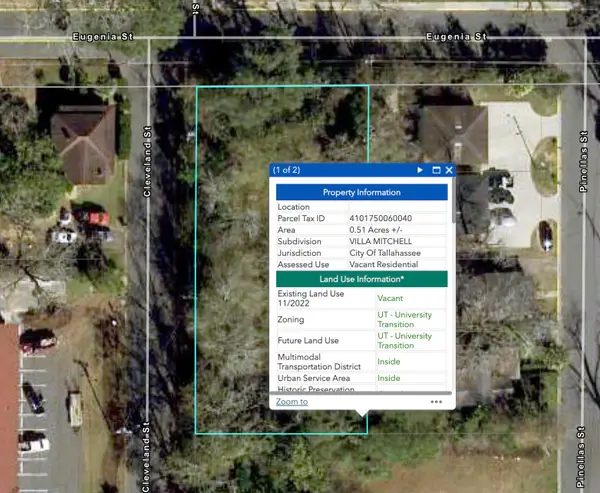Click the Zoning UT - University Transition value
Image resolution: width=600 pixels, height=493 pixels.
[x=404, y=319]
